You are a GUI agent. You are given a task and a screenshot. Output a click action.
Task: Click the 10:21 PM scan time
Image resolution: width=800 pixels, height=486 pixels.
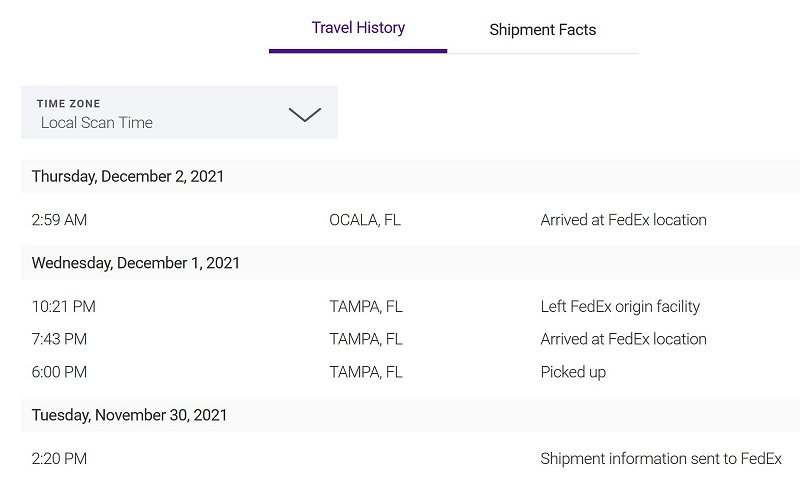[63, 306]
